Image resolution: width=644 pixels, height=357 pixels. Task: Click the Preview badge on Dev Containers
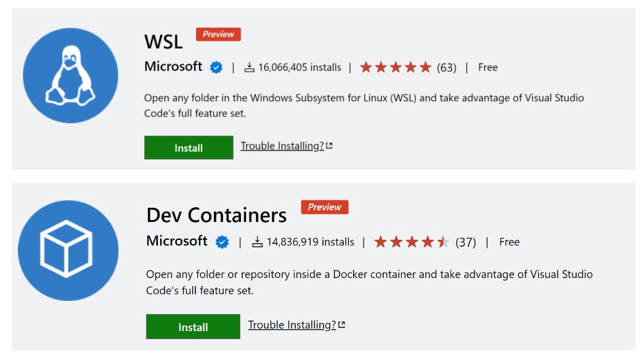pyautogui.click(x=325, y=207)
